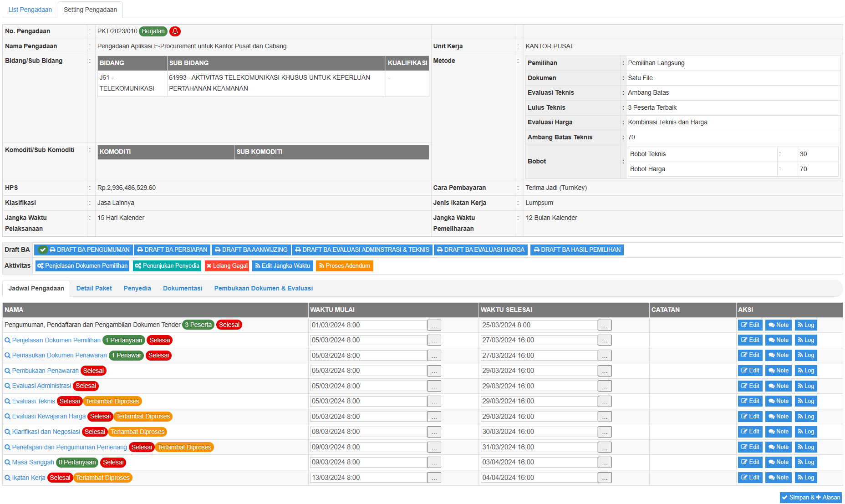Screen dimensions: 845x504
Task: Open the Pembukaan Dokumen & Evaluasi tab
Action: (x=263, y=288)
